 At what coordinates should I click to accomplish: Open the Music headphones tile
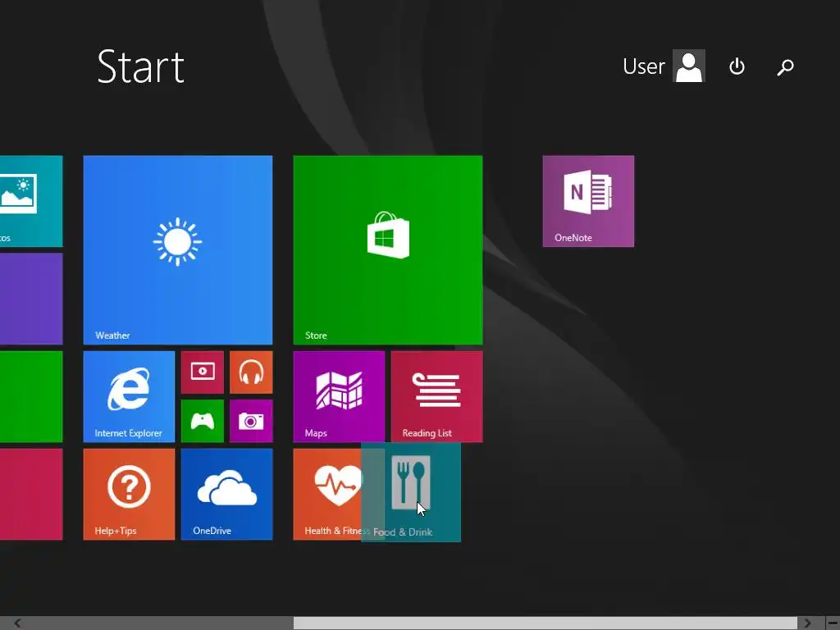[251, 372]
